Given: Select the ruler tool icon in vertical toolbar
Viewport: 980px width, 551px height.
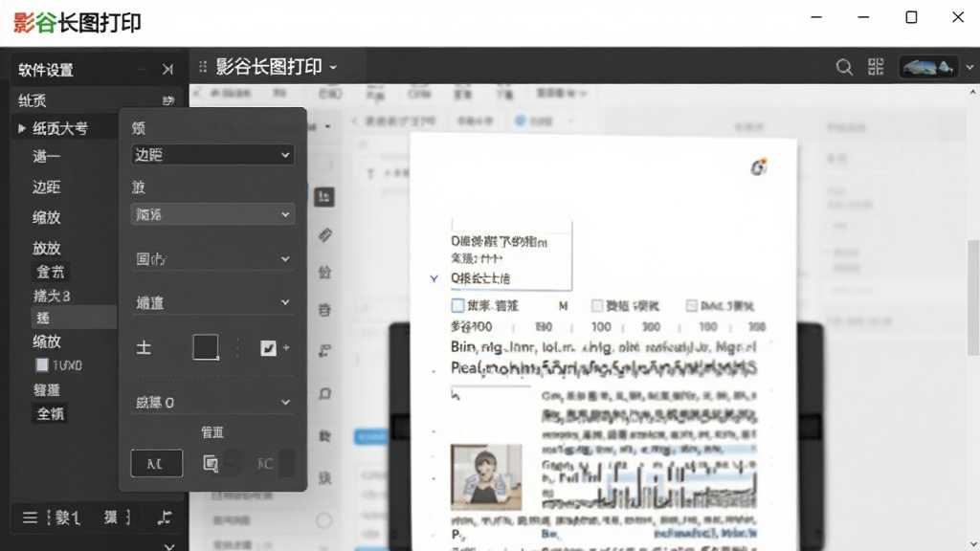Looking at the screenshot, I should 325,235.
